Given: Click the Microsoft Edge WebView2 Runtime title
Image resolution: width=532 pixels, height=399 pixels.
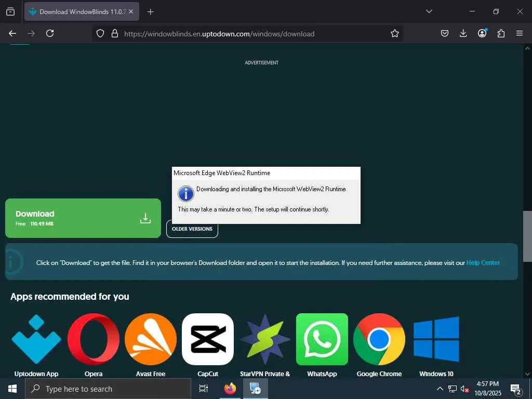Looking at the screenshot, I should [x=222, y=173].
